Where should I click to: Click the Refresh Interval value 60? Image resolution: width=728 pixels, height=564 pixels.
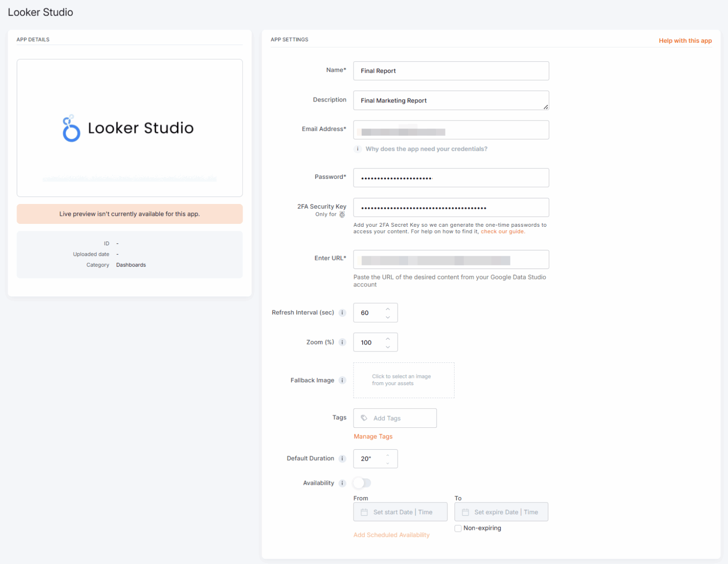tap(364, 313)
